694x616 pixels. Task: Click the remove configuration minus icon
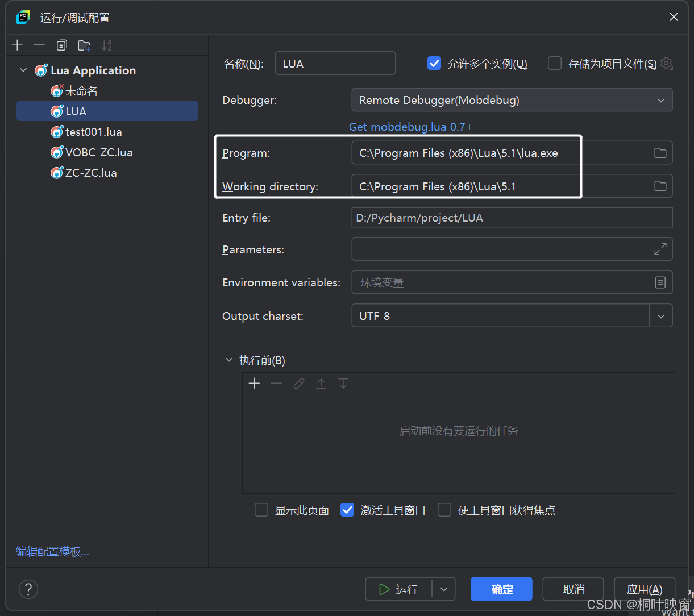(x=39, y=45)
